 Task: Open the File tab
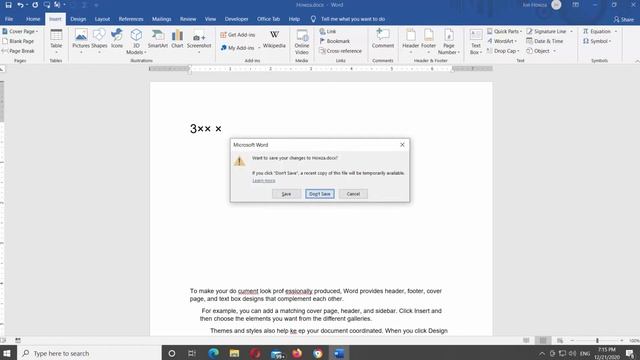tap(9, 19)
